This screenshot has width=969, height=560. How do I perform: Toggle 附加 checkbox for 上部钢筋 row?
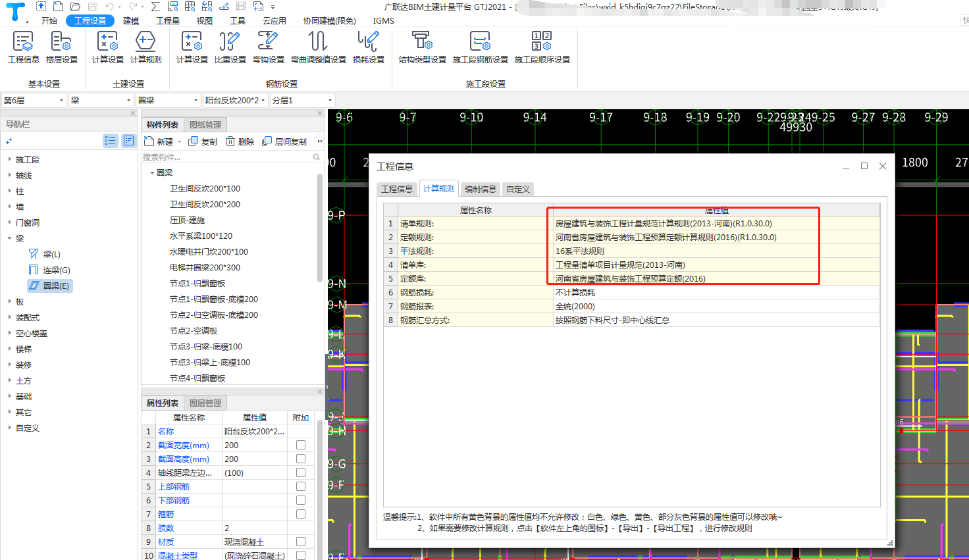coord(301,486)
